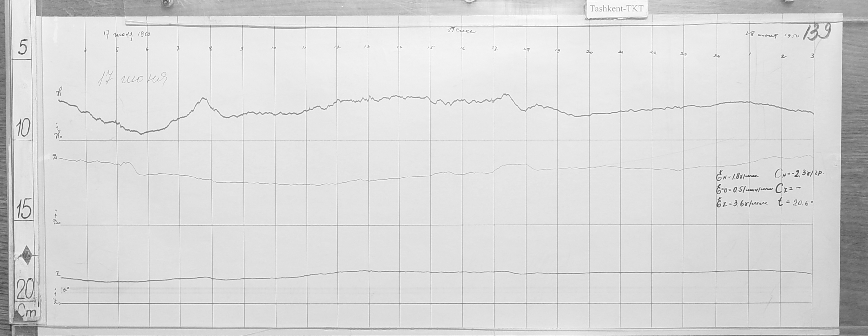Select the hour 20 time marker
868x336 pixels.
(590, 52)
